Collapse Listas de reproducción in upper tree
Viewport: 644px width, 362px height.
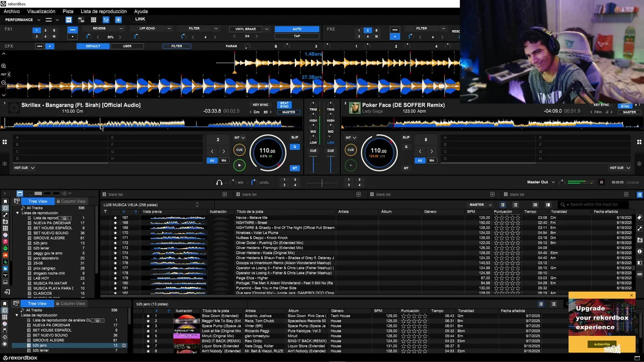coord(17,213)
